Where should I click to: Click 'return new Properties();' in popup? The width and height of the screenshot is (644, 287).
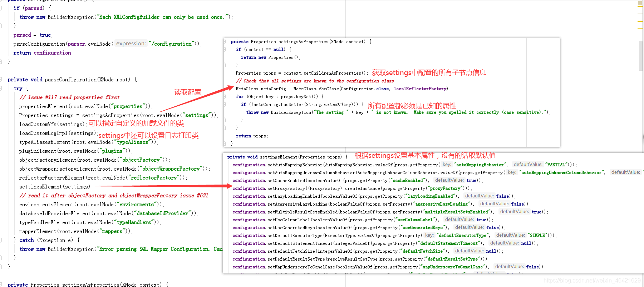click(x=271, y=57)
